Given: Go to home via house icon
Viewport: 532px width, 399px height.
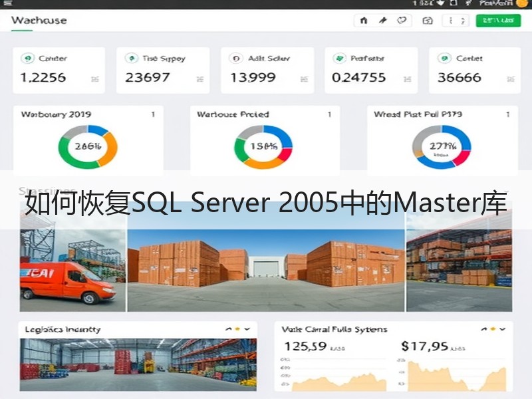Looking at the screenshot, I should tap(363, 21).
